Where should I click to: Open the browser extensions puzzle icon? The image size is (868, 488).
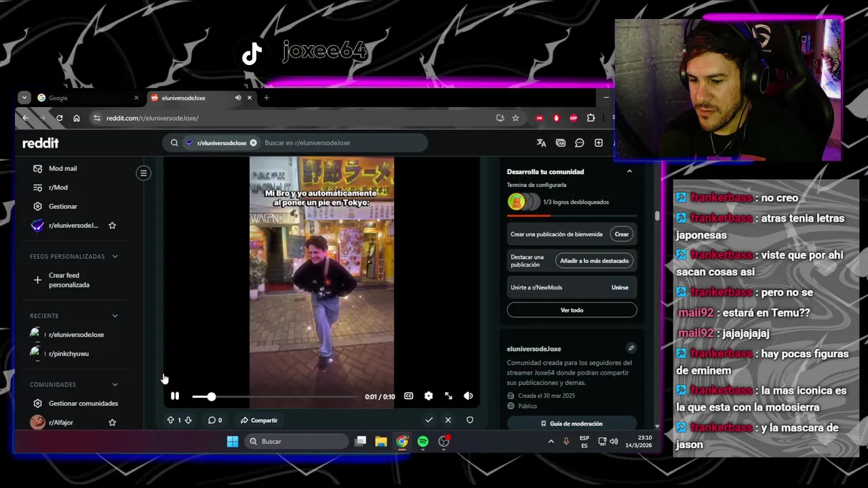(x=591, y=118)
